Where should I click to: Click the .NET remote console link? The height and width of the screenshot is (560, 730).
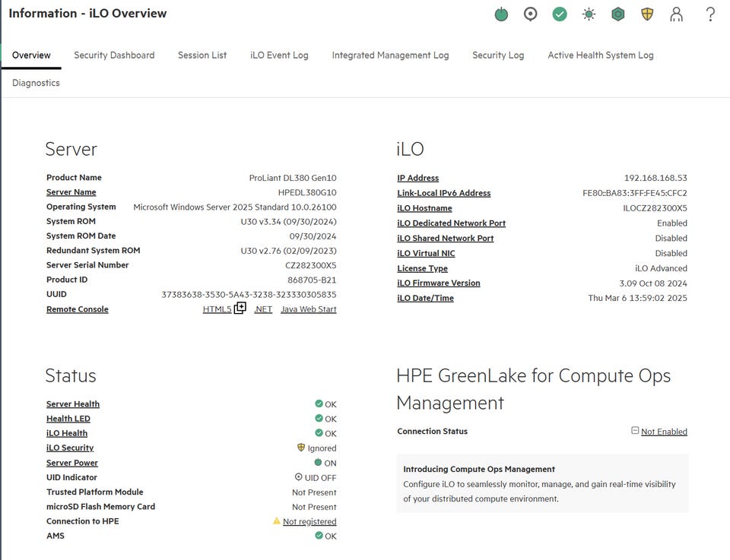(x=263, y=309)
